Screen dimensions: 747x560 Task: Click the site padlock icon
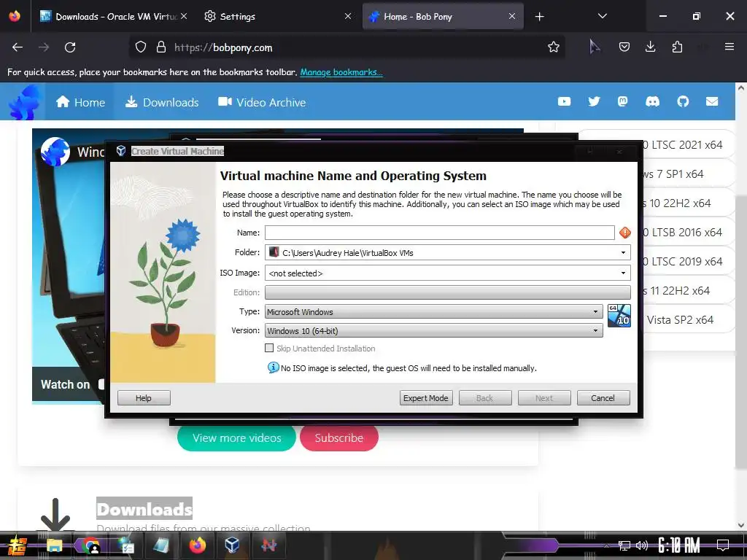point(161,47)
